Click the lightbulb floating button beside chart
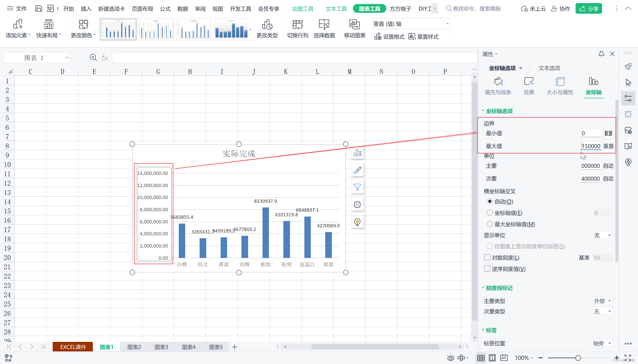638x364 pixels. tap(357, 222)
